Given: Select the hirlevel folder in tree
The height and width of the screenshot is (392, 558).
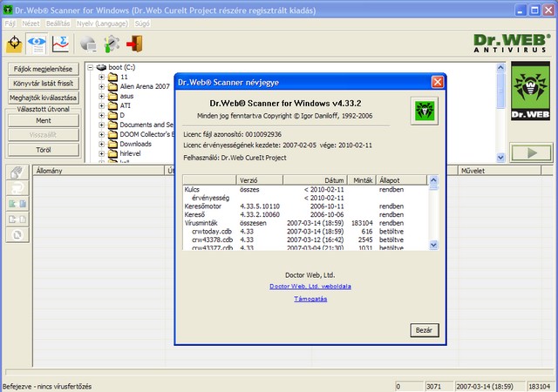Looking at the screenshot, I should (130, 153).
